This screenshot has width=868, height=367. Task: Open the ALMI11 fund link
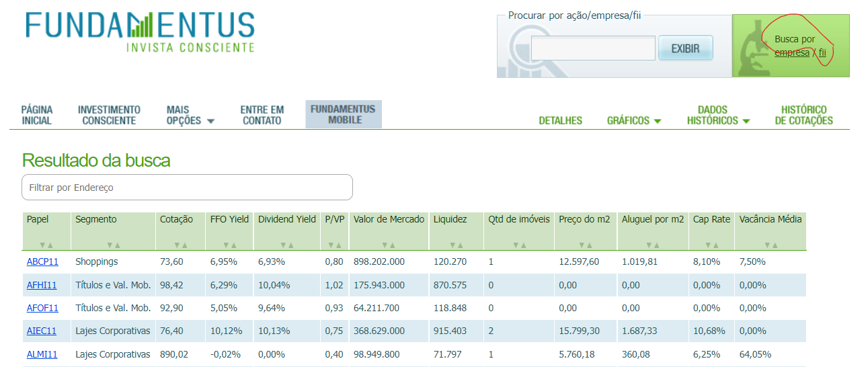tap(42, 354)
